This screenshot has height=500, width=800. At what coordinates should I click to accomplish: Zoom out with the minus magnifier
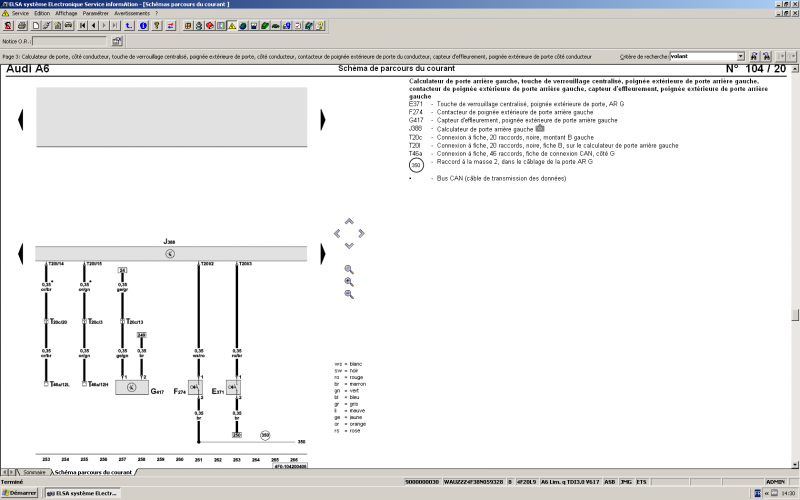(349, 294)
